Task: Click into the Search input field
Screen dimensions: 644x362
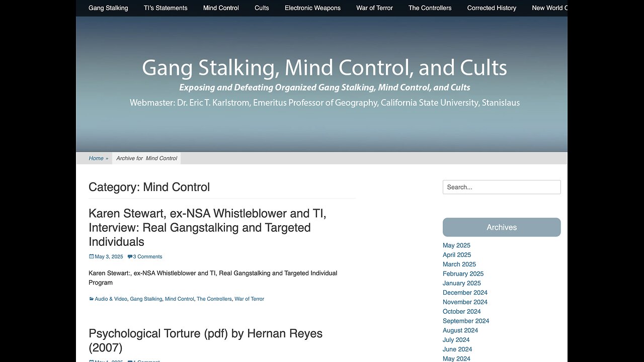Action: click(x=502, y=187)
